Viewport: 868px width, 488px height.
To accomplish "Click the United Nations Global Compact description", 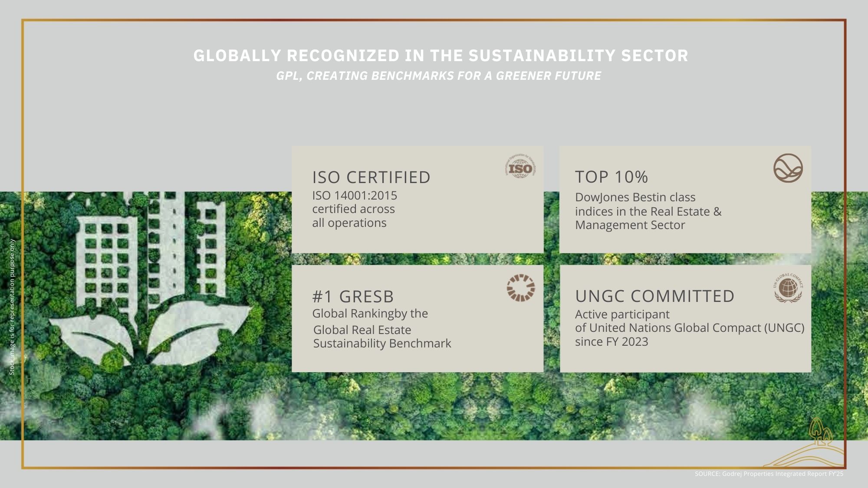I will 689,328.
